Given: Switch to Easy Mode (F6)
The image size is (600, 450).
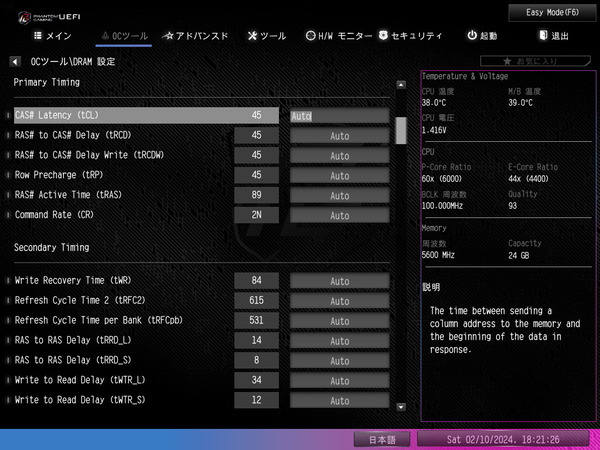Looking at the screenshot, I should click(554, 12).
